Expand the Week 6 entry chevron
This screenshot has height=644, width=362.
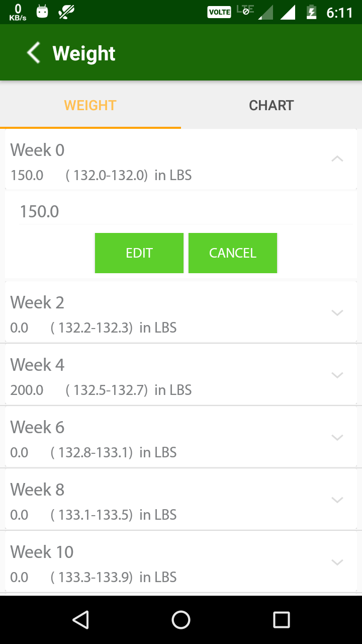point(337,437)
